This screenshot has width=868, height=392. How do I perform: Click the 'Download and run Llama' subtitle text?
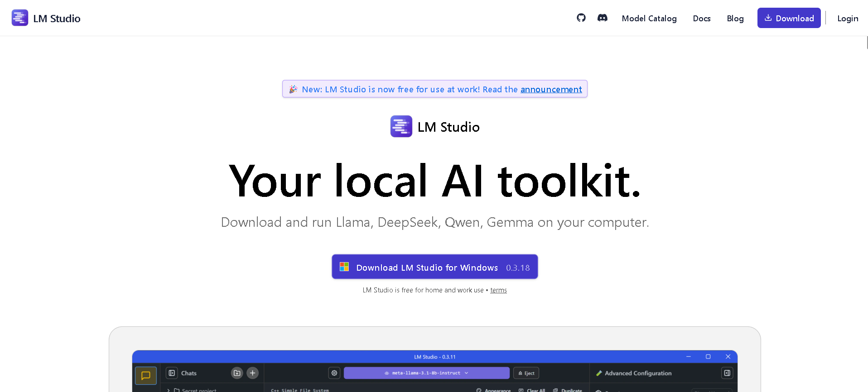pyautogui.click(x=435, y=222)
